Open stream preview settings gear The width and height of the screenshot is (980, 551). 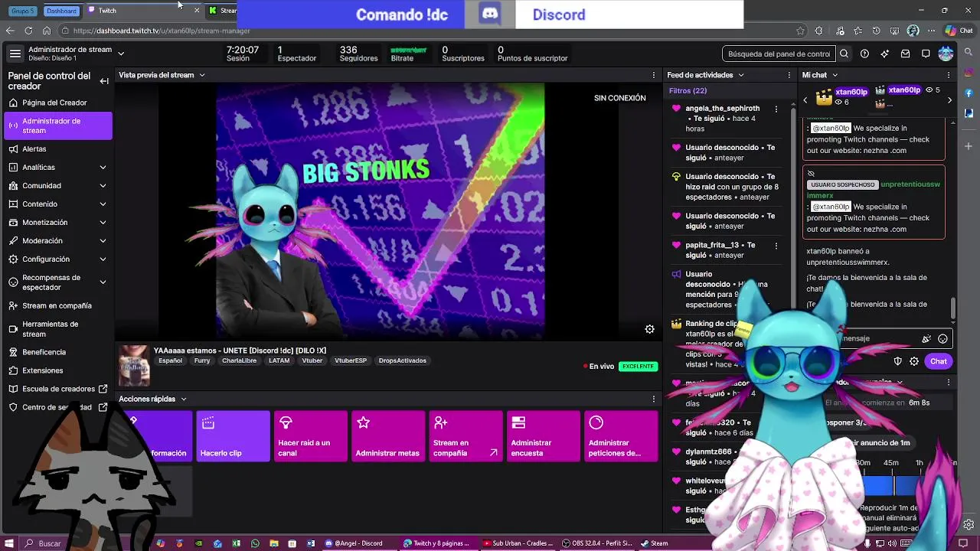point(649,329)
